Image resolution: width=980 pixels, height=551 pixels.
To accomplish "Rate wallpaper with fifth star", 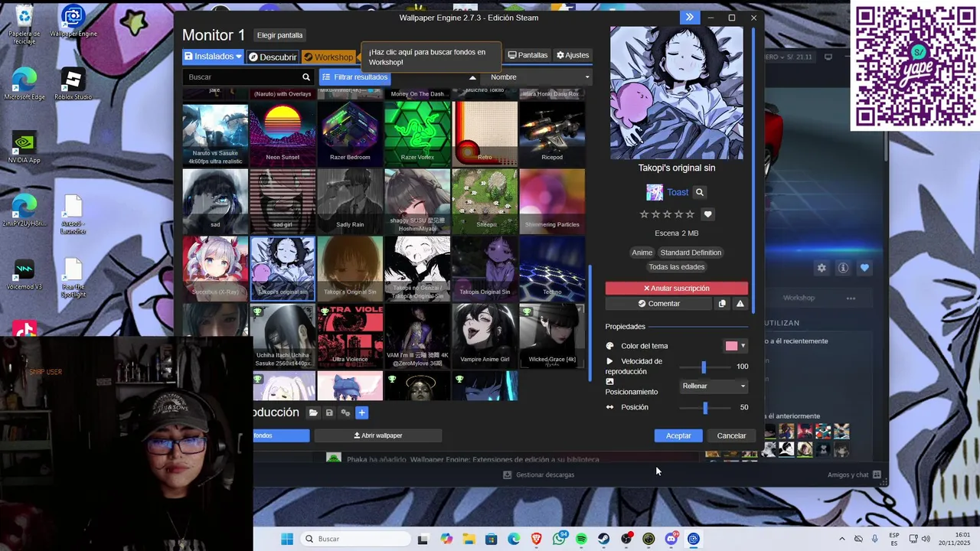I will [x=690, y=215].
